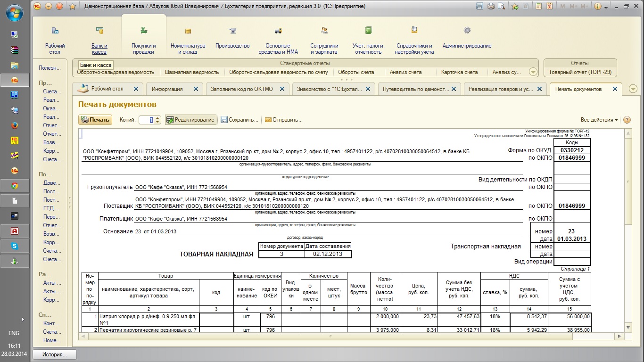Open Администрирование section

click(x=467, y=38)
